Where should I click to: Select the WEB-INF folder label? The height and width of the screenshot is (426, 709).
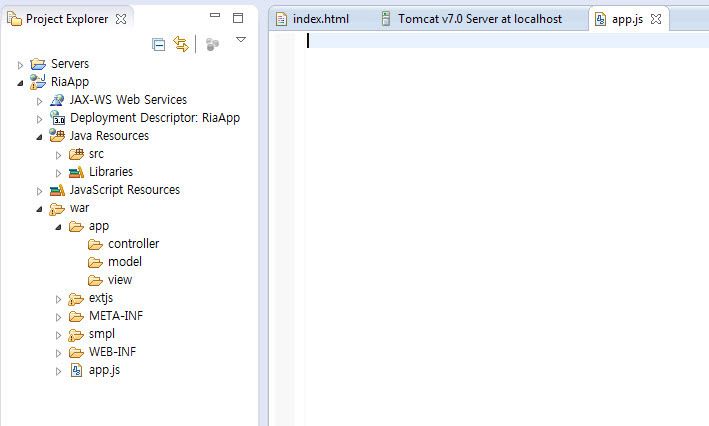click(112, 352)
